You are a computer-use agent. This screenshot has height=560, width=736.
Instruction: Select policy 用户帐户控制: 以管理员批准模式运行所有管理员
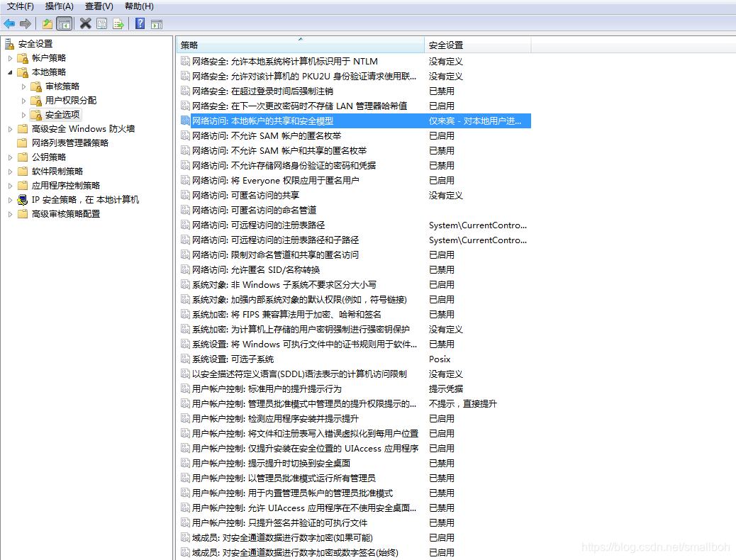point(284,478)
